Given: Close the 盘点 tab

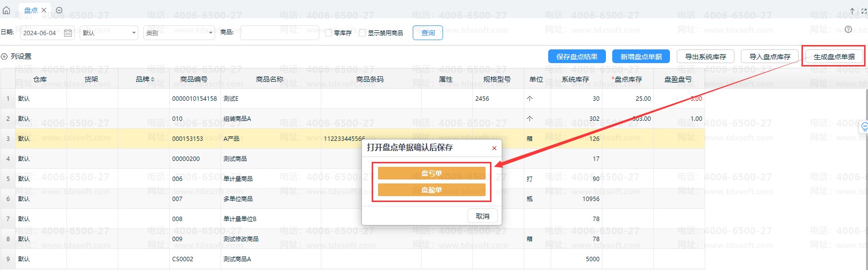Looking at the screenshot, I should point(44,10).
